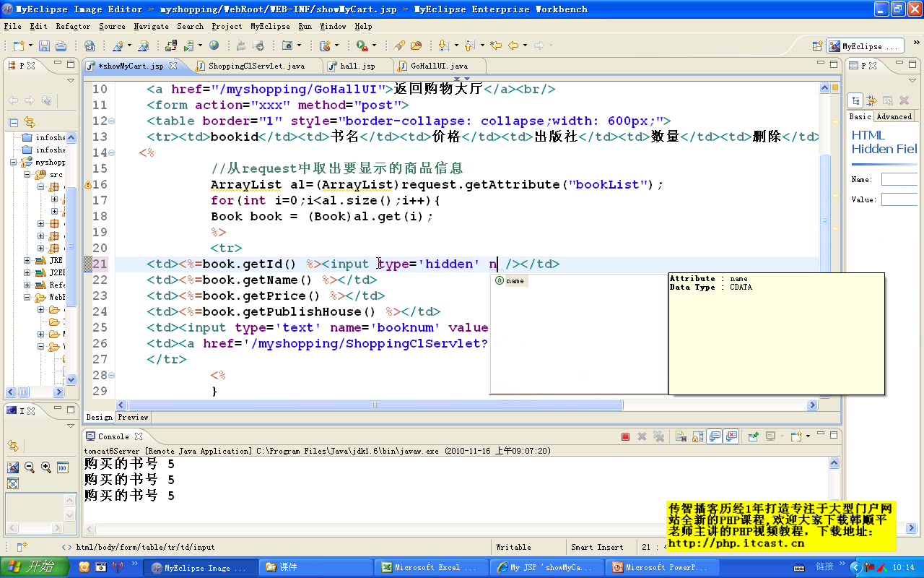Click the Name input field in properties
Image resolution: width=924 pixels, height=578 pixels.
coord(899,179)
